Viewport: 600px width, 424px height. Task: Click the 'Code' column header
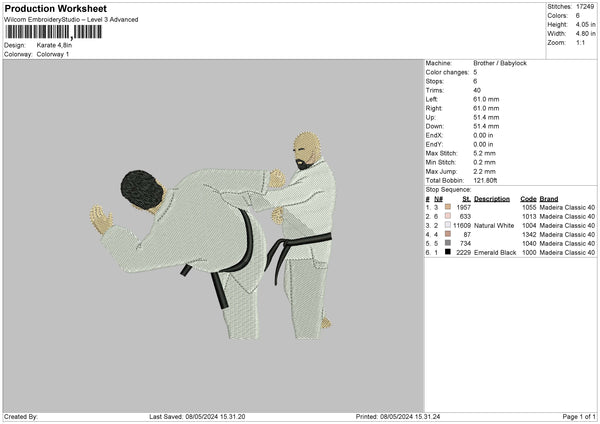pos(528,199)
